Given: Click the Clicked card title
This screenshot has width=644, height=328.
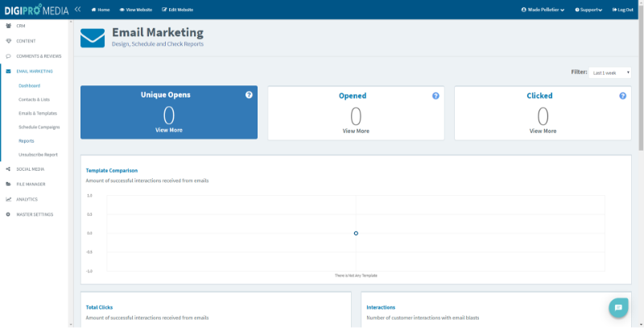Looking at the screenshot, I should pyautogui.click(x=539, y=96).
